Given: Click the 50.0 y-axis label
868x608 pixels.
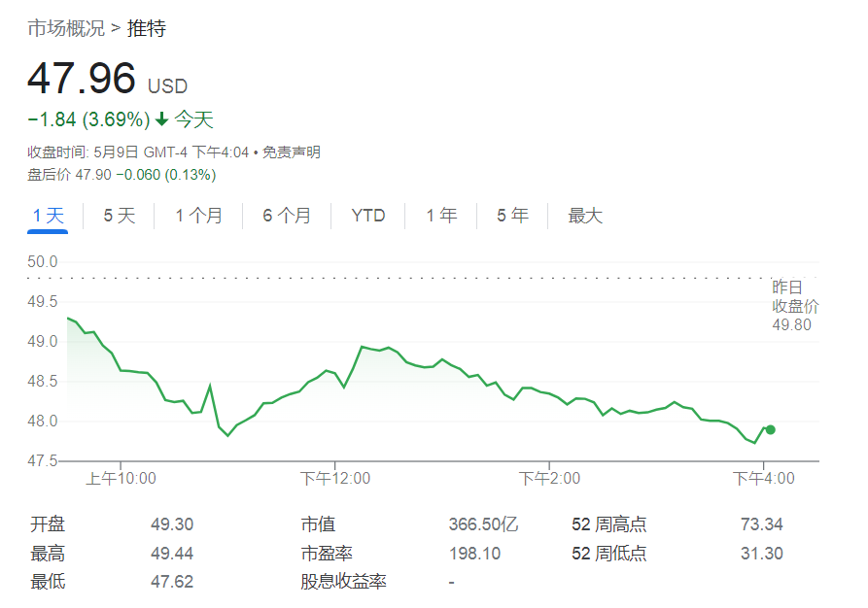Looking at the screenshot, I should [43, 261].
